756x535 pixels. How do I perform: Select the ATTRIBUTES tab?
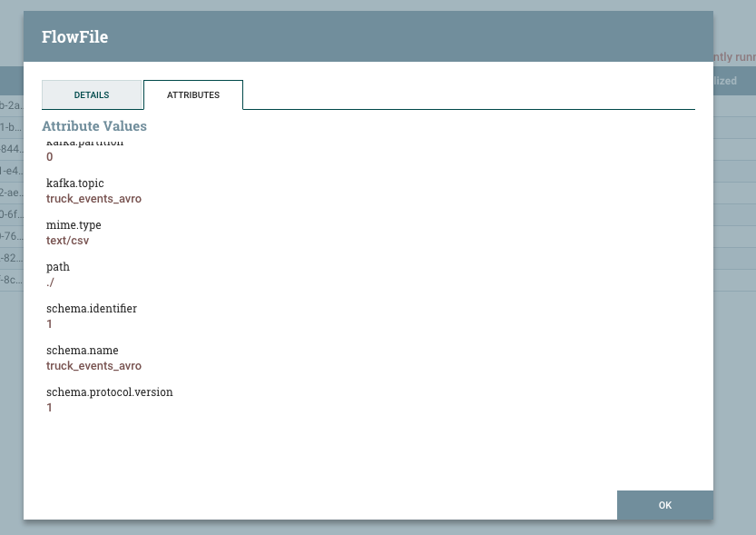193,94
